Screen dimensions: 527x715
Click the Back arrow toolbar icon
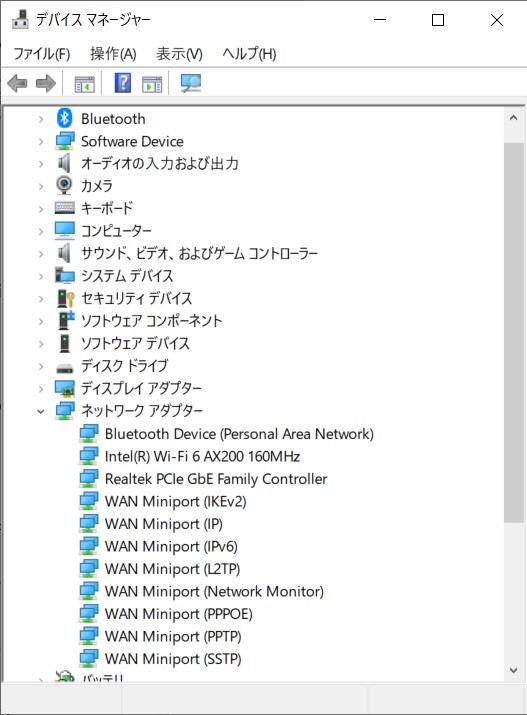[x=17, y=83]
